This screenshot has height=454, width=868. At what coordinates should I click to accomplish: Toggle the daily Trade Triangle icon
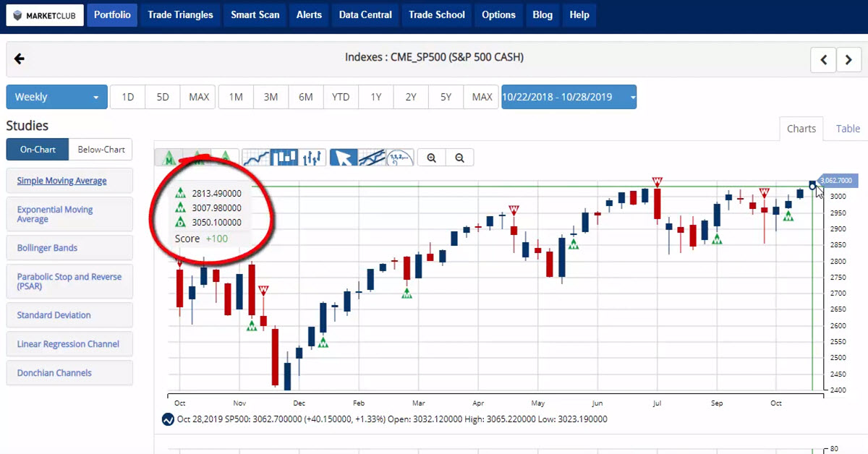pyautogui.click(x=226, y=157)
